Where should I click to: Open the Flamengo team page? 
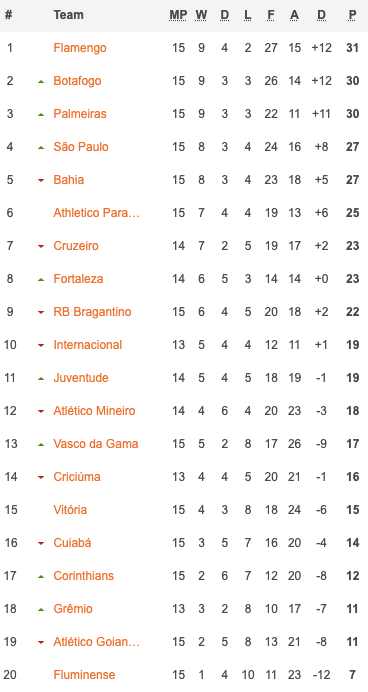coord(80,48)
